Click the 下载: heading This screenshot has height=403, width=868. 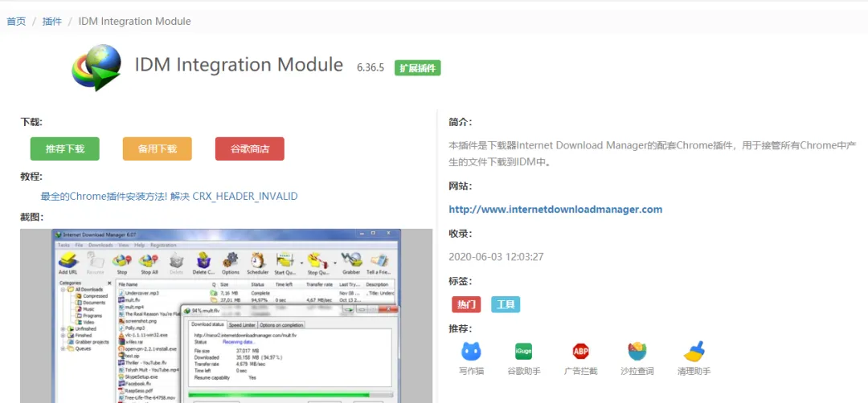click(31, 122)
